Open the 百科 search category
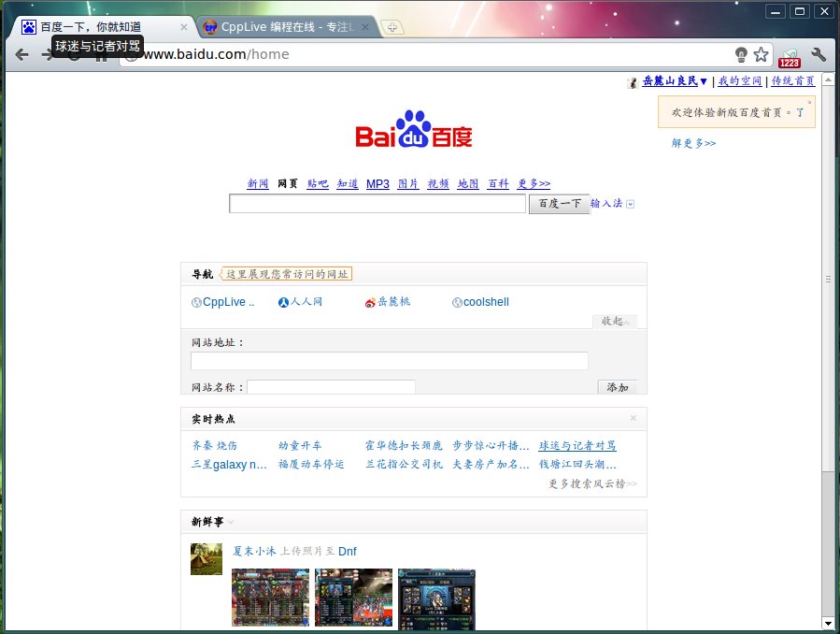This screenshot has width=840, height=634. click(498, 184)
